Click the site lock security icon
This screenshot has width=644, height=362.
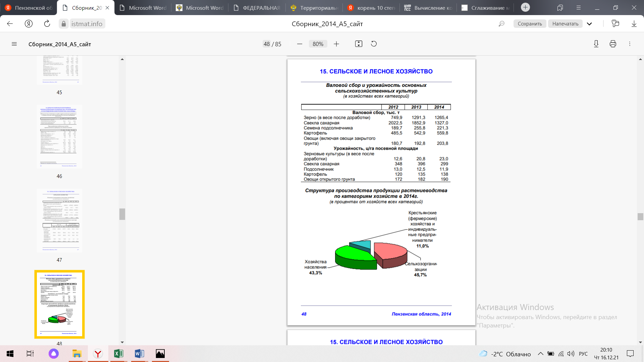click(x=63, y=24)
